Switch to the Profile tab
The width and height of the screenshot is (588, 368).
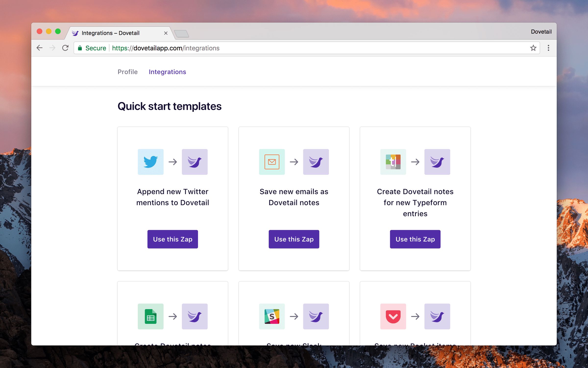coord(127,72)
